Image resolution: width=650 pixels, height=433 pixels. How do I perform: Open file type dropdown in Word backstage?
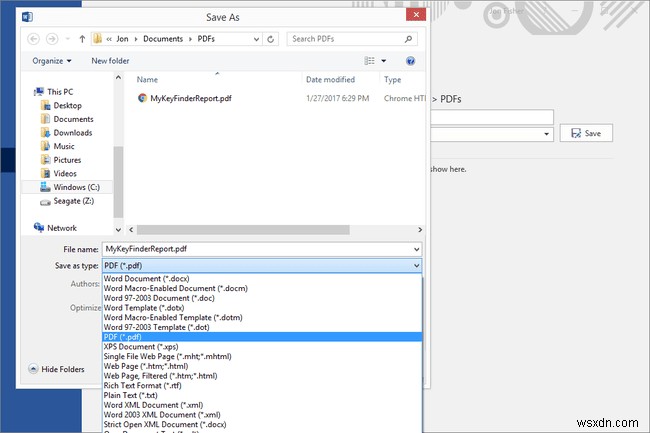546,134
